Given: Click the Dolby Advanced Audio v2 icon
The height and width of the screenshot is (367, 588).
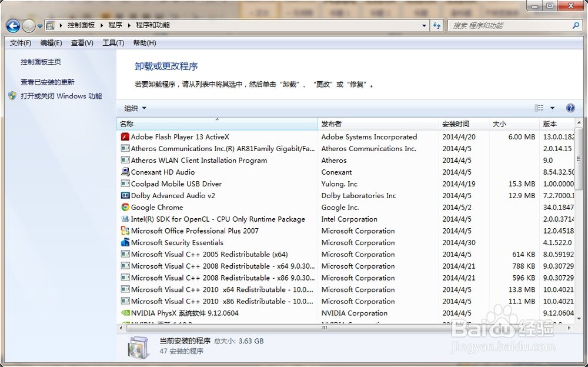Looking at the screenshot, I should click(x=125, y=196).
